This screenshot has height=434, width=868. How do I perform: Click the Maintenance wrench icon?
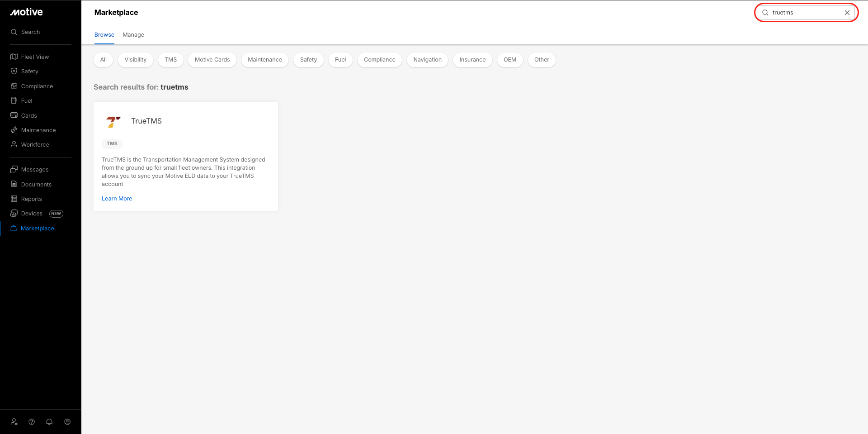[14, 130]
